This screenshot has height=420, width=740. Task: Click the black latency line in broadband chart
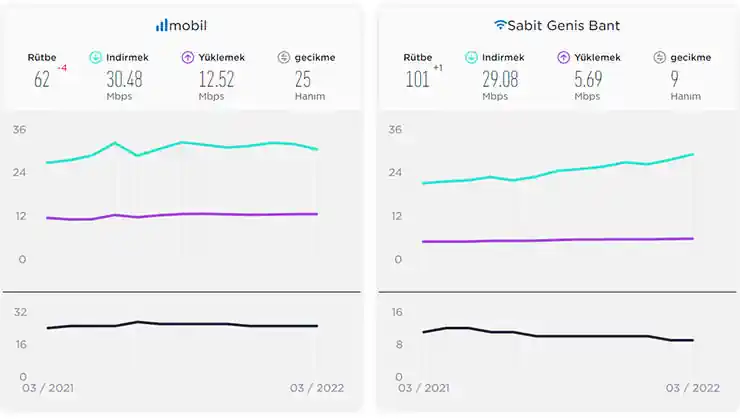pos(600,336)
